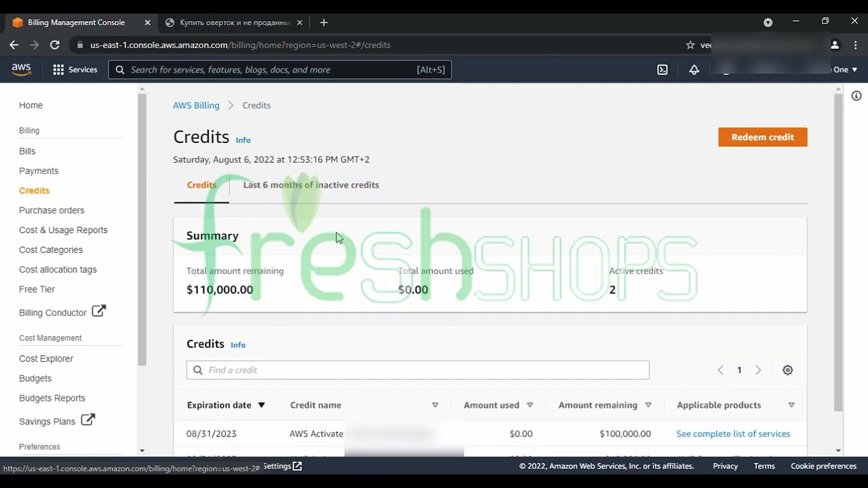Click the 08/31/2023 expiration date cell
Viewport: 868px width, 488px height.
212,434
